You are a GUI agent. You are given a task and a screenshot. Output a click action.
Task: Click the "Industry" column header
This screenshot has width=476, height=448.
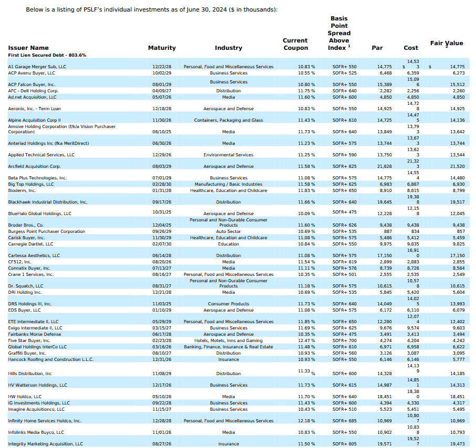(228, 48)
